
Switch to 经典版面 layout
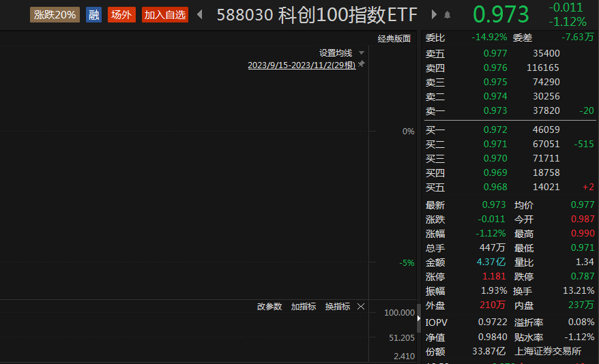(x=394, y=39)
